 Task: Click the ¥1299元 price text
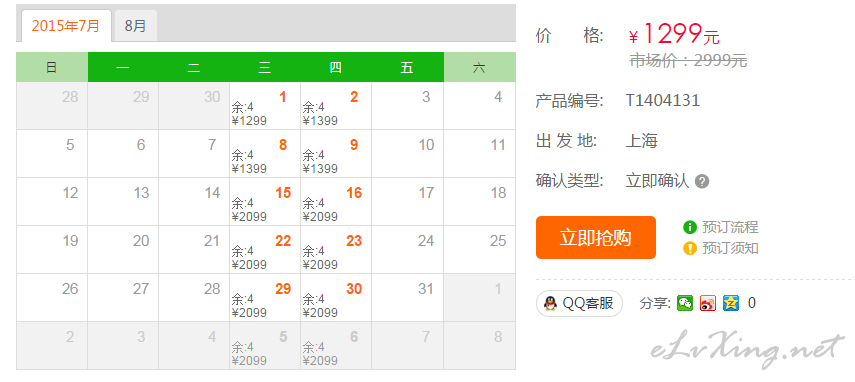tap(675, 34)
